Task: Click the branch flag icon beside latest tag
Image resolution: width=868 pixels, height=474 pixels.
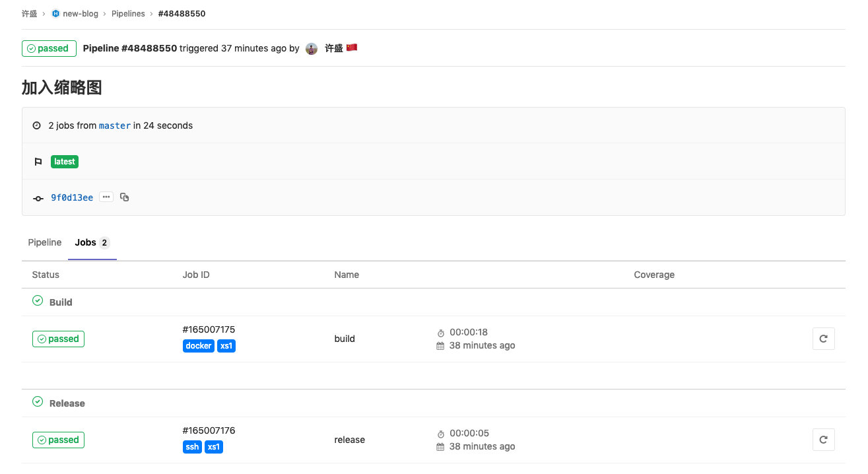Action: click(x=38, y=161)
